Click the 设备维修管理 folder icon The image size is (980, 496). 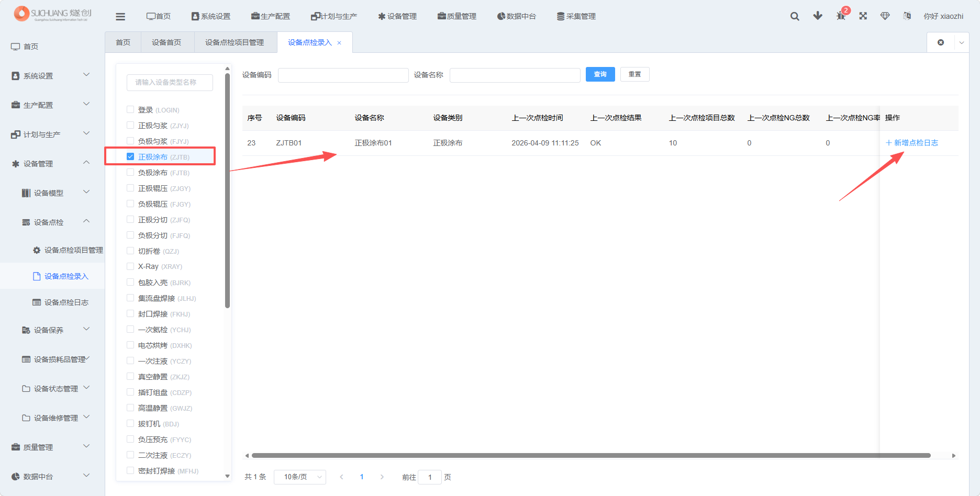tap(26, 418)
